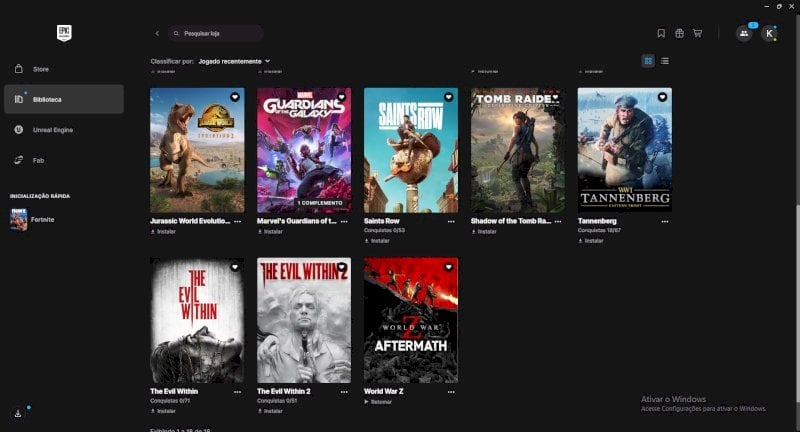Viewport: 800px width, 432px height.
Task: Click the 1 Complemento badge on Guardians
Action: tap(320, 203)
